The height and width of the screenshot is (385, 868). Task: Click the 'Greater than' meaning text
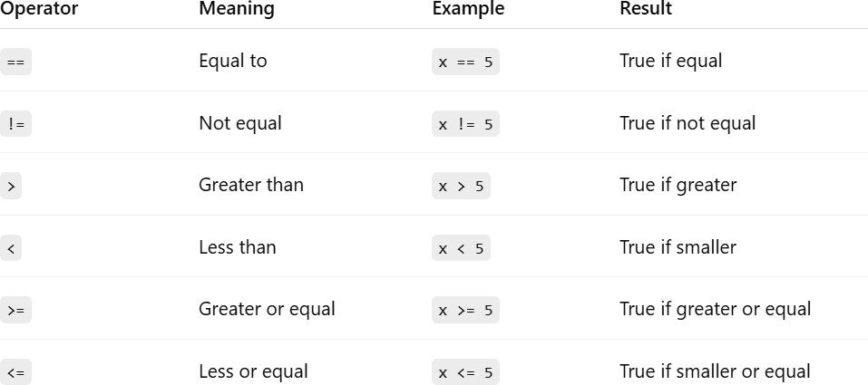(x=251, y=185)
